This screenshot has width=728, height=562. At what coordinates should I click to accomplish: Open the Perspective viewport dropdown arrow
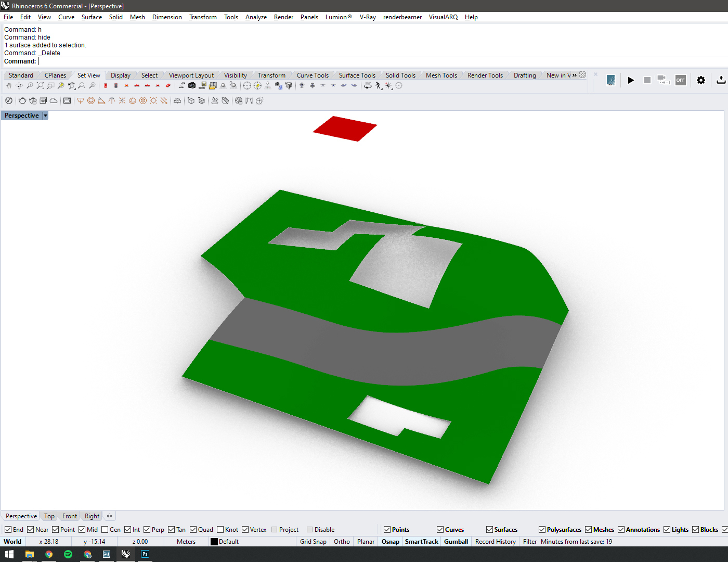point(45,116)
